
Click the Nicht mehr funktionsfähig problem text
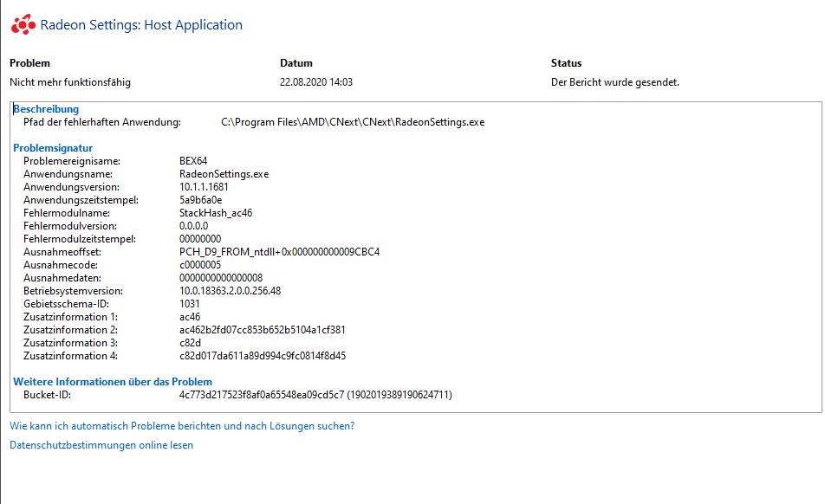70,82
